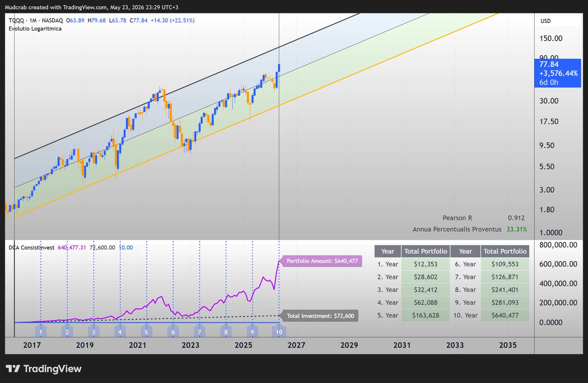588x383 pixels.
Task: Click the 2025 time axis label
Action: tap(244, 345)
